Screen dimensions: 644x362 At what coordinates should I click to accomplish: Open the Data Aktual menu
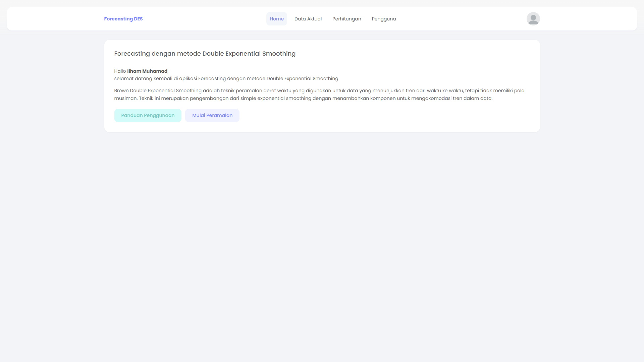(x=308, y=19)
